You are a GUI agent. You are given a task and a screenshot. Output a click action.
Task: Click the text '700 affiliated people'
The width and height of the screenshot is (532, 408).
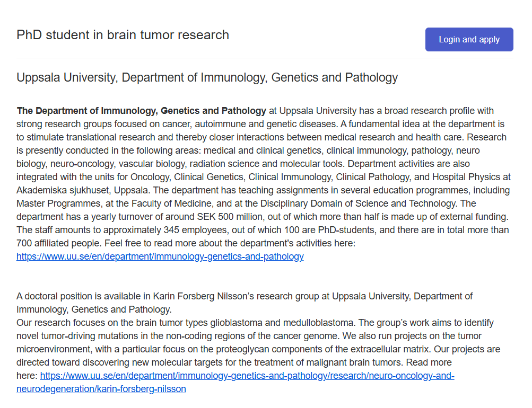pyautogui.click(x=58, y=243)
